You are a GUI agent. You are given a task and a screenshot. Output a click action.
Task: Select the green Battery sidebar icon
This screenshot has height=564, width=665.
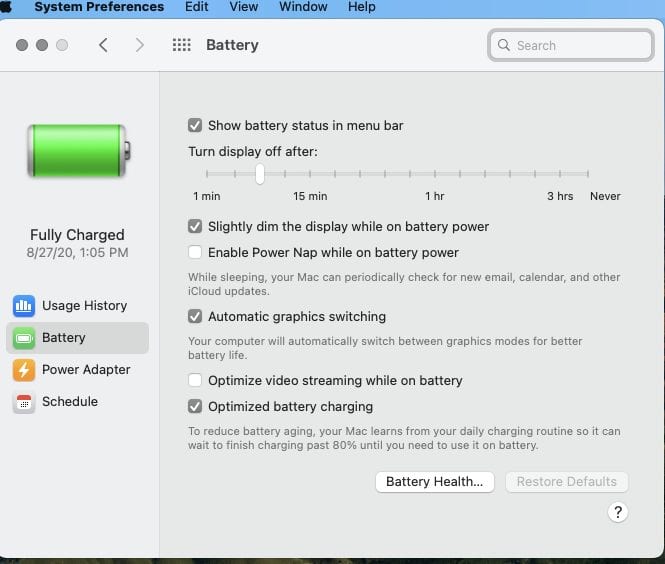tap(24, 338)
